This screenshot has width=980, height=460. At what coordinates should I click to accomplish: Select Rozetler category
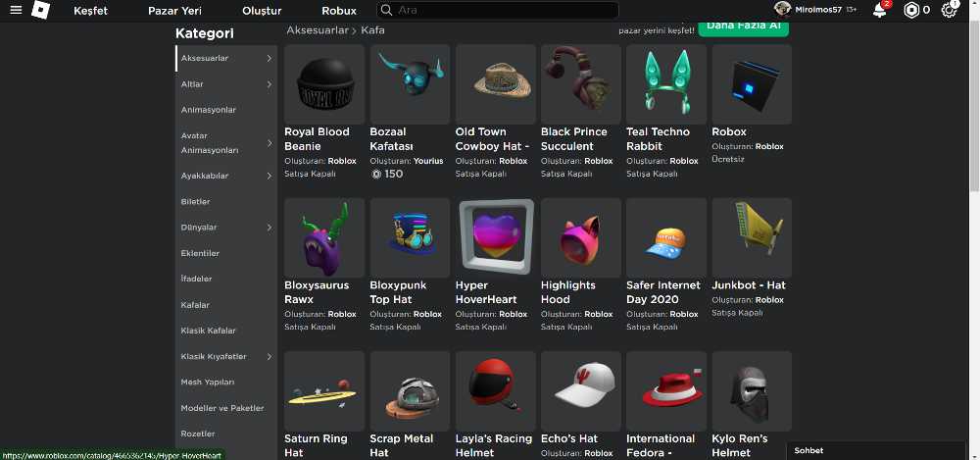[198, 434]
